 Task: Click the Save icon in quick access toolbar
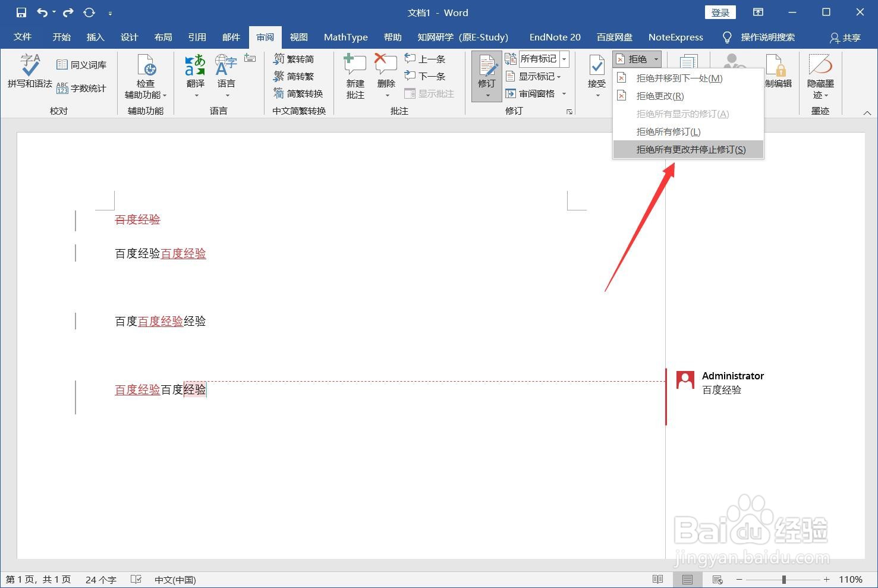(x=21, y=12)
